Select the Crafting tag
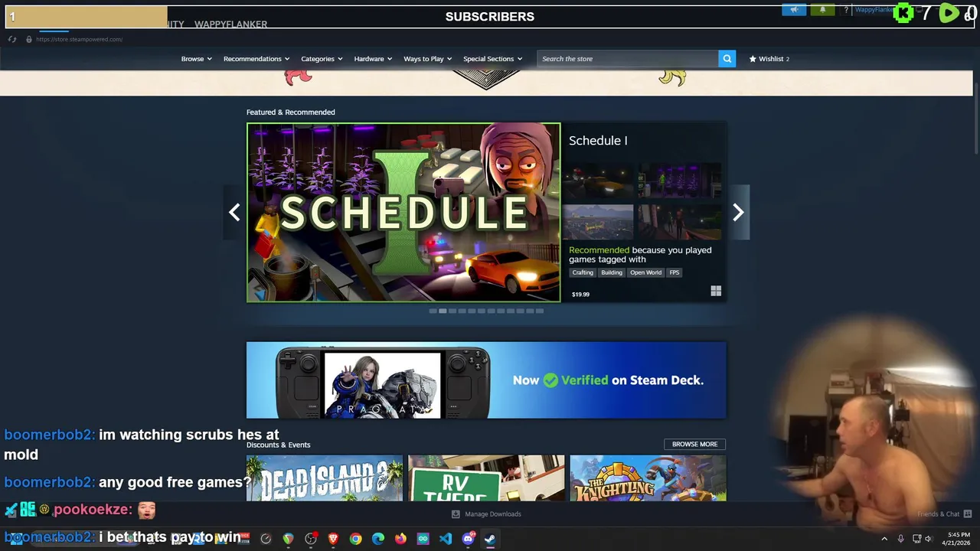Viewport: 980px width, 551px height. pos(583,272)
